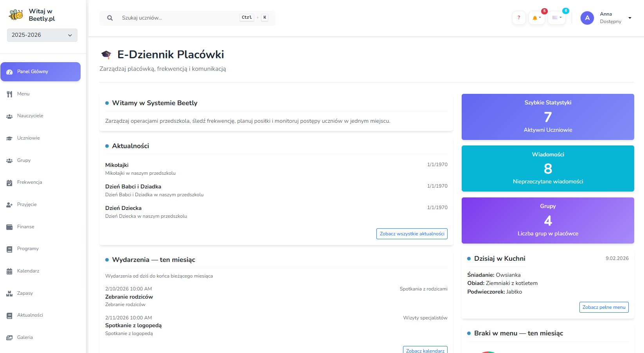Click Anna's user avatar circle
644x353 pixels.
587,18
